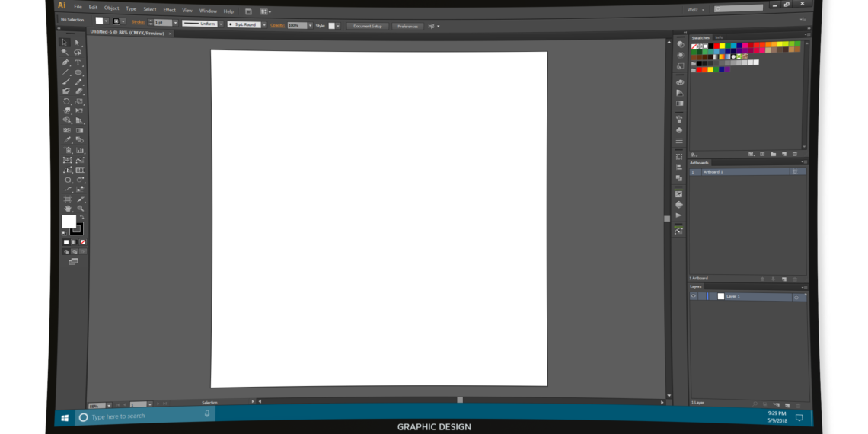Open the File menu
The width and height of the screenshot is (868, 434).
pyautogui.click(x=78, y=7)
